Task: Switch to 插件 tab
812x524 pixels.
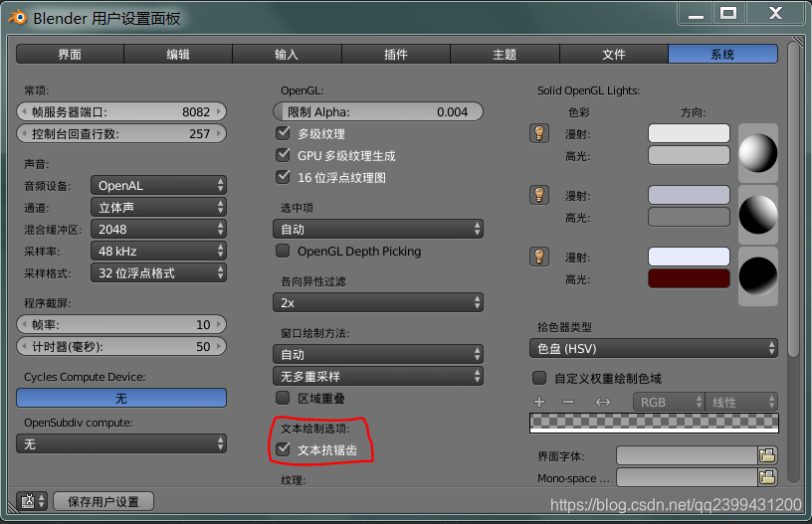Action: (x=396, y=54)
